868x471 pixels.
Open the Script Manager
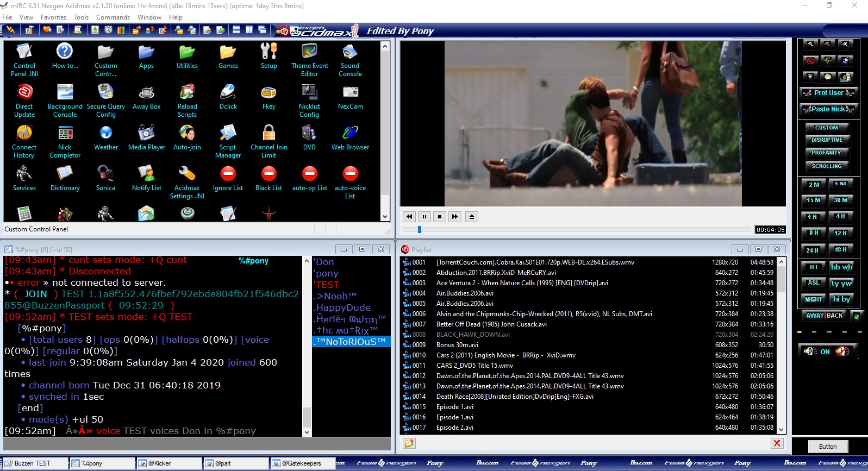228,141
